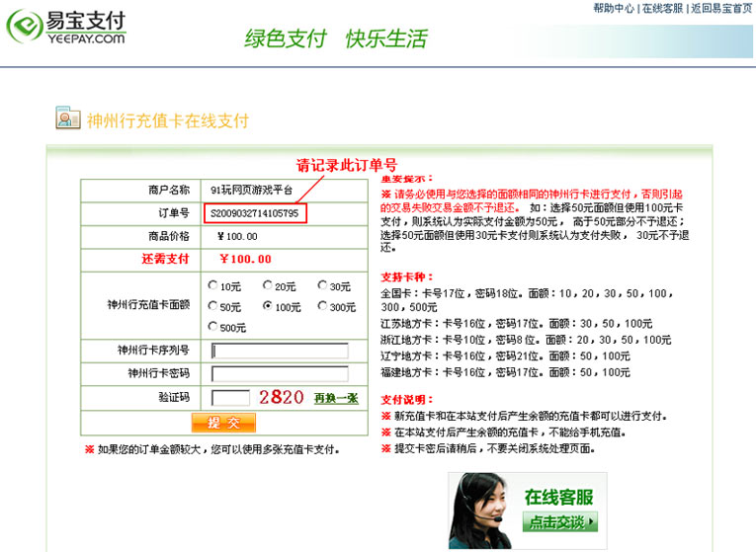Click the 绿色支付 快乐生活 slogan banner

tap(336, 39)
